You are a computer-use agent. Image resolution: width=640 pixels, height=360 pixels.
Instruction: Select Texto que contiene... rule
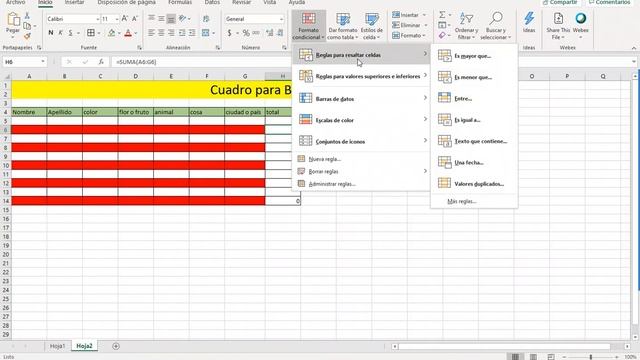[x=474, y=141]
